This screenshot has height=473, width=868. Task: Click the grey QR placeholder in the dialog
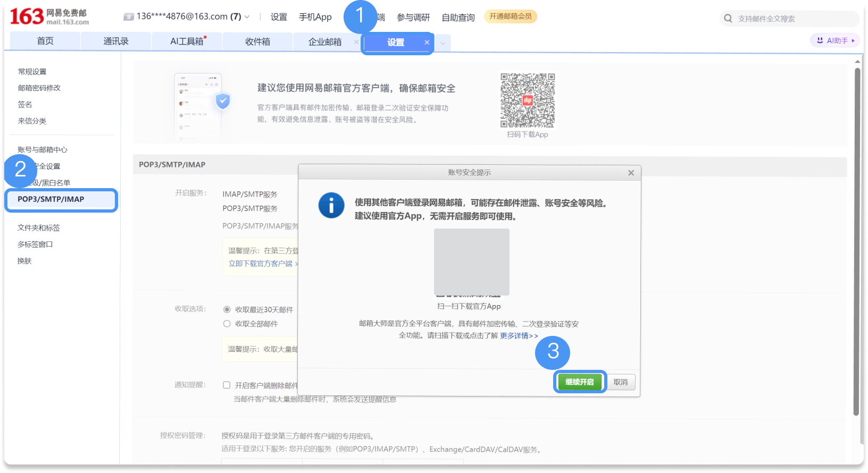click(472, 262)
